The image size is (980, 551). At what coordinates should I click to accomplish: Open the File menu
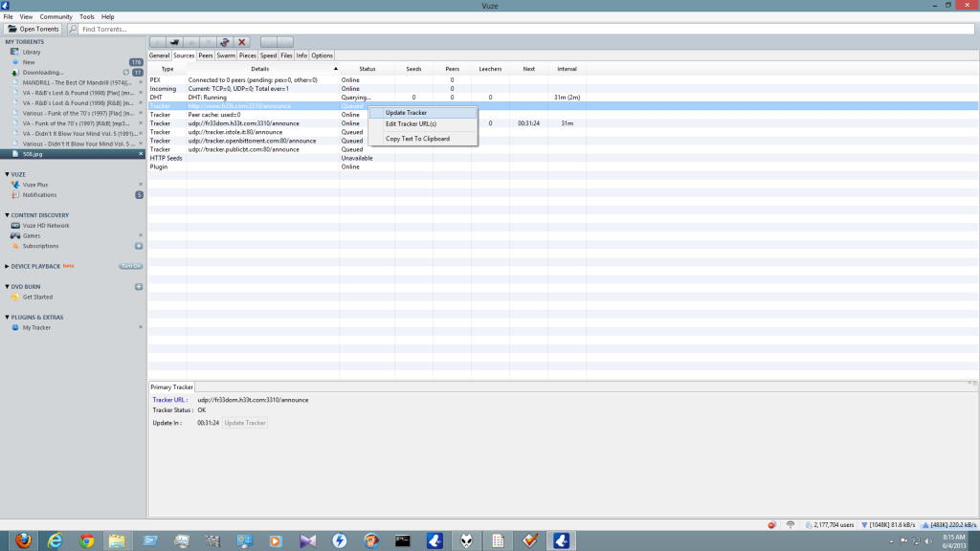tap(8, 17)
